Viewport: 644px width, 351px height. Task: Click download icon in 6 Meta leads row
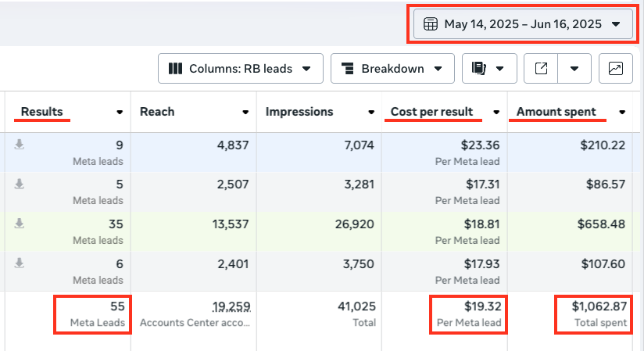point(20,263)
